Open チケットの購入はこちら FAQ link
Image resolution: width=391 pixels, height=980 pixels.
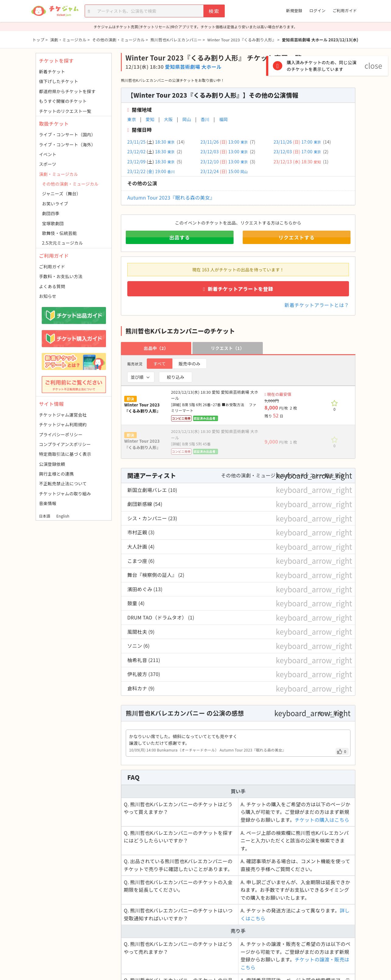(322, 819)
